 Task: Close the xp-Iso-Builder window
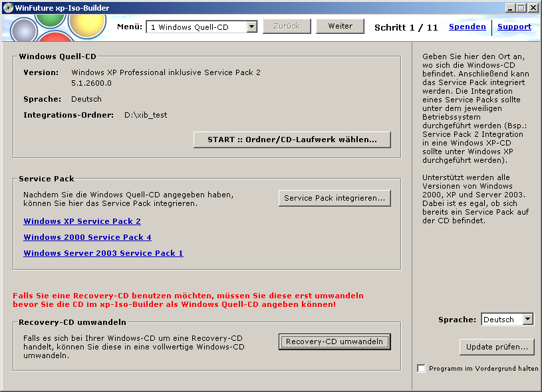(533, 7)
